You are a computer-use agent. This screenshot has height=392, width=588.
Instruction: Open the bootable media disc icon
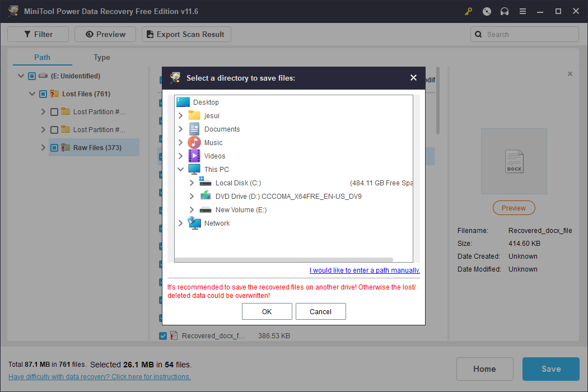coord(486,11)
